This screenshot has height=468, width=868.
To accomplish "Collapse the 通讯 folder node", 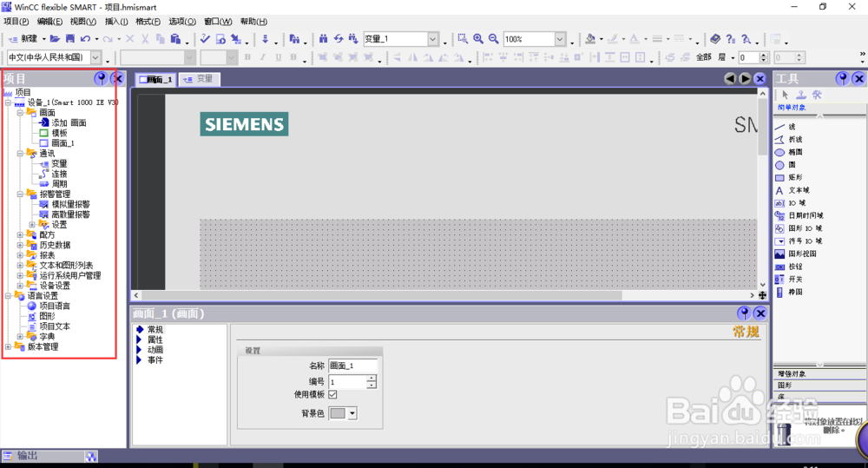I will click(x=20, y=154).
